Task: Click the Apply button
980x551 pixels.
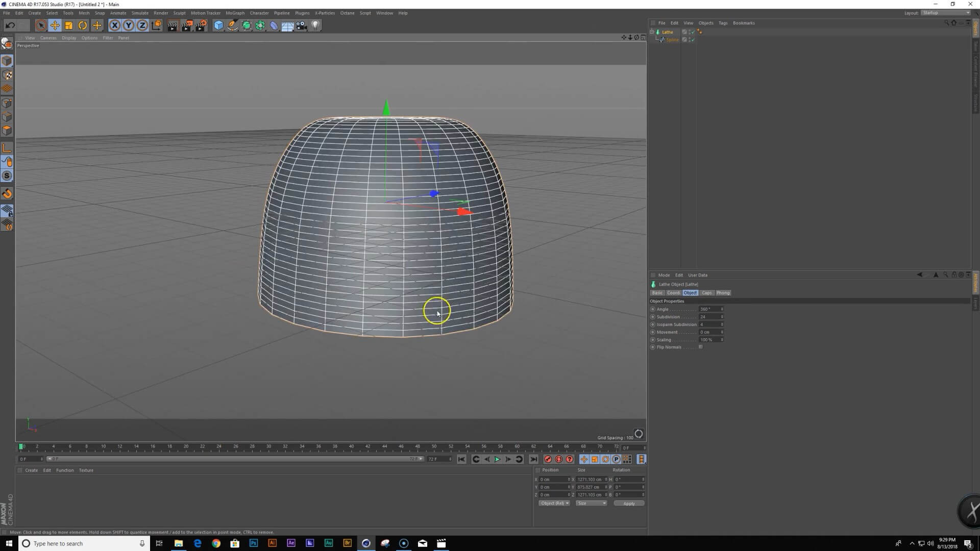Action: 629,504
